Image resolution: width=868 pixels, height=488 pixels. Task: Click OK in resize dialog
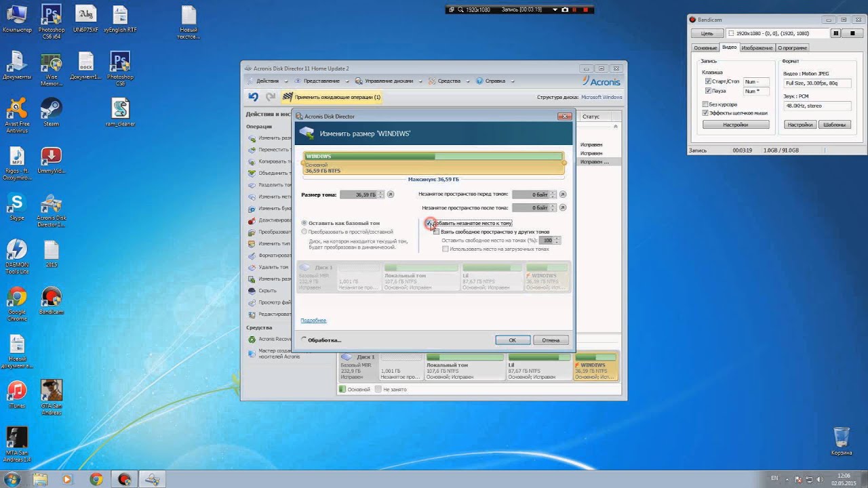click(x=513, y=340)
